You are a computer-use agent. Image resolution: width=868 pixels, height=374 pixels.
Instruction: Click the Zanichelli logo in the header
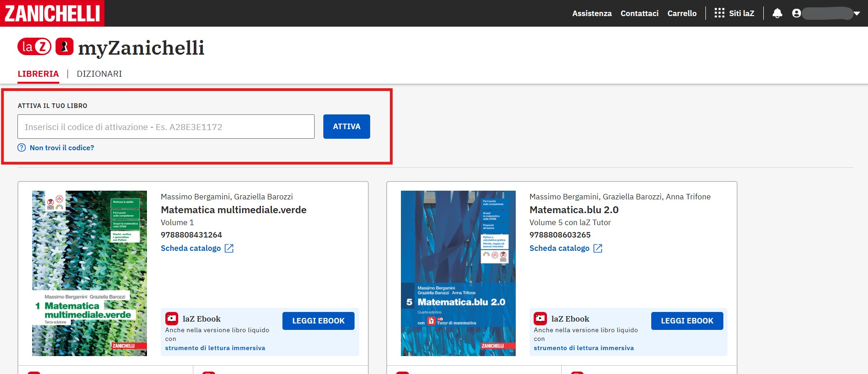(52, 13)
